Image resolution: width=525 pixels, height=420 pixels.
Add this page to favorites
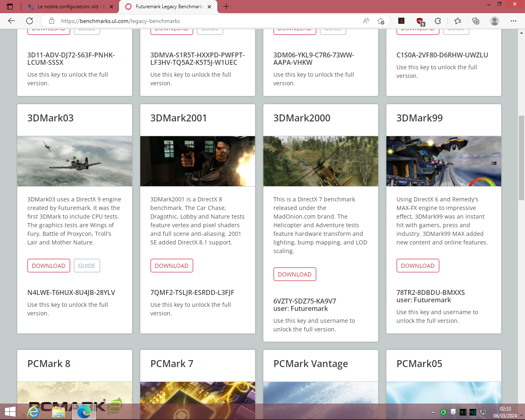pos(381,21)
